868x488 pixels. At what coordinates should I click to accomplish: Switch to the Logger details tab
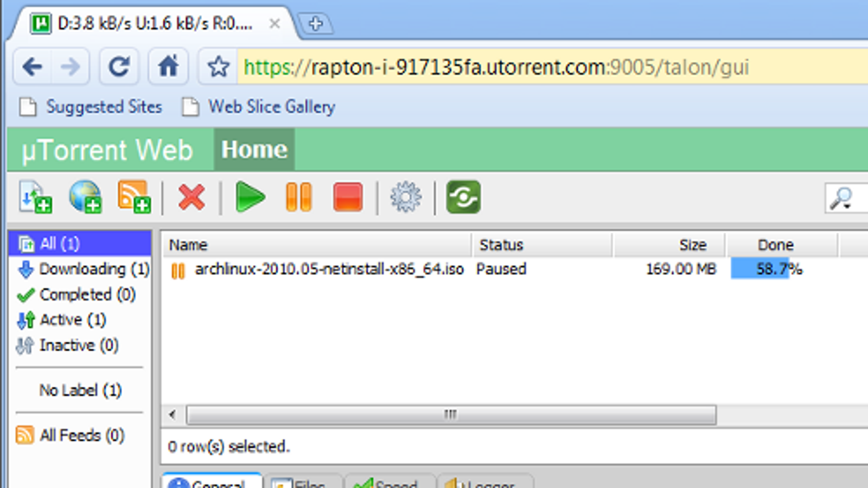[484, 481]
